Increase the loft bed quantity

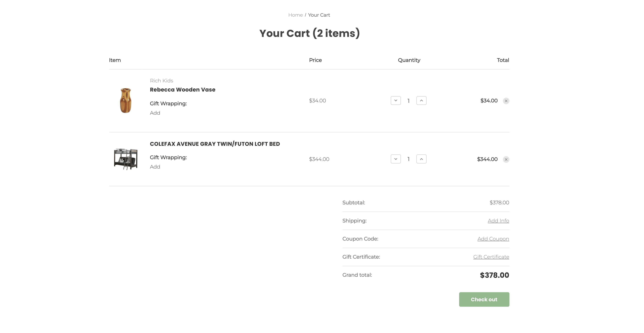point(421,159)
